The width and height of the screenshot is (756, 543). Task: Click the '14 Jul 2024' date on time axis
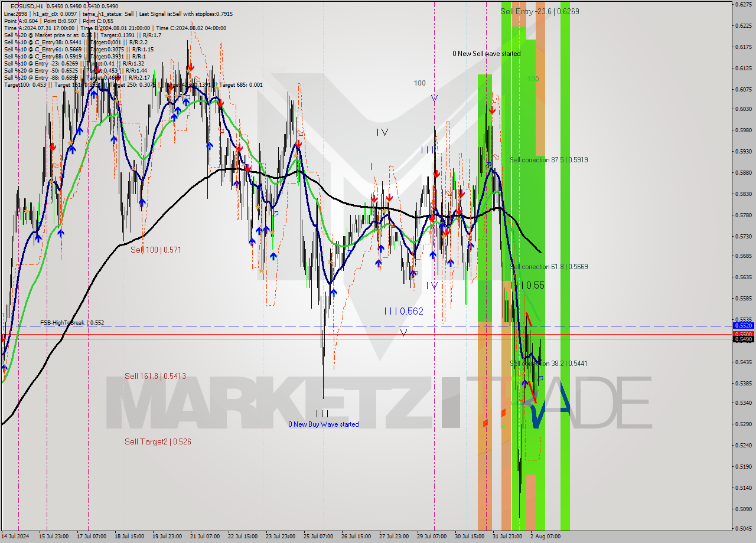pyautogui.click(x=15, y=537)
